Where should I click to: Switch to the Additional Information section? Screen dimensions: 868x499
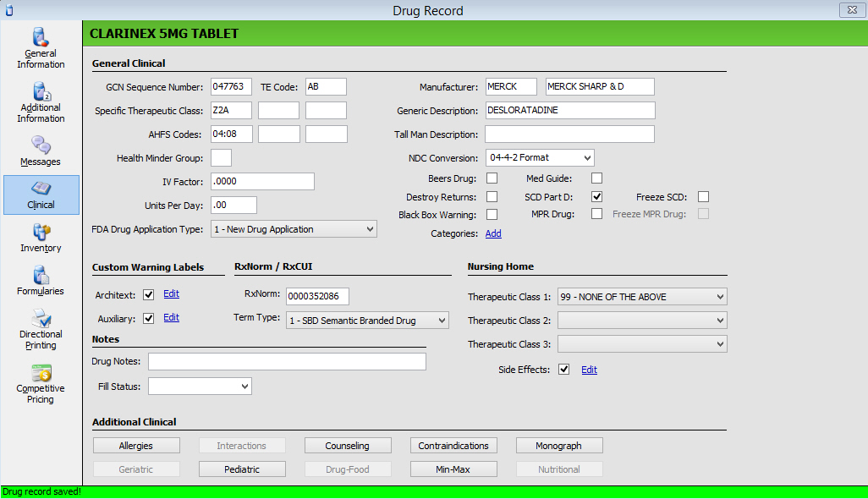point(41,102)
